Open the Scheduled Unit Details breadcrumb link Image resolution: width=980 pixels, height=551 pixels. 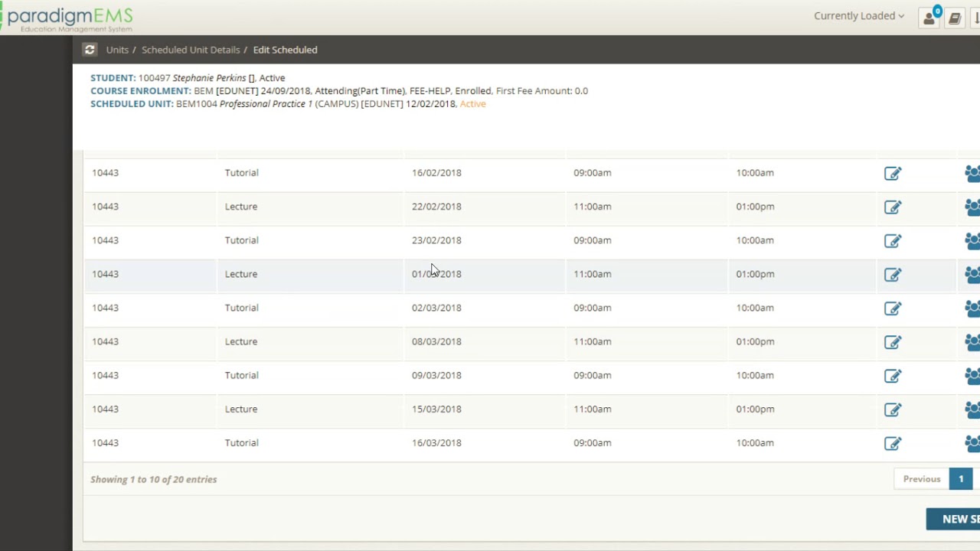coord(191,50)
